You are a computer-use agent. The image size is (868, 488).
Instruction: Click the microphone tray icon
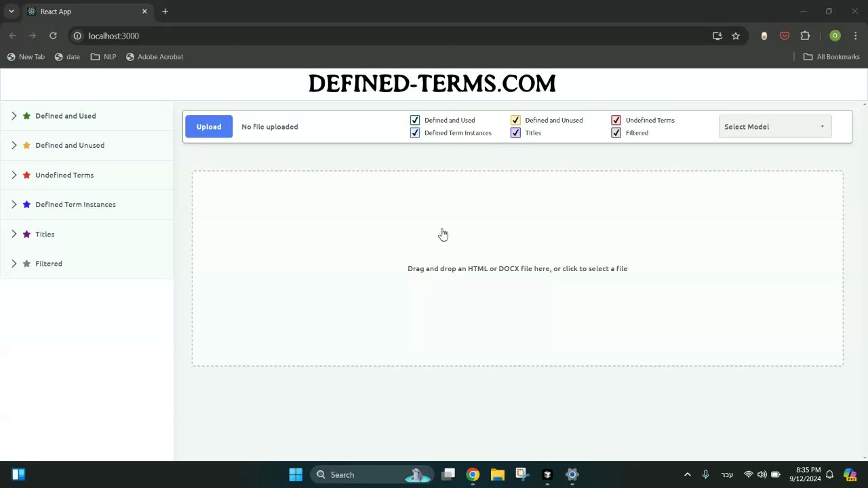[706, 474]
